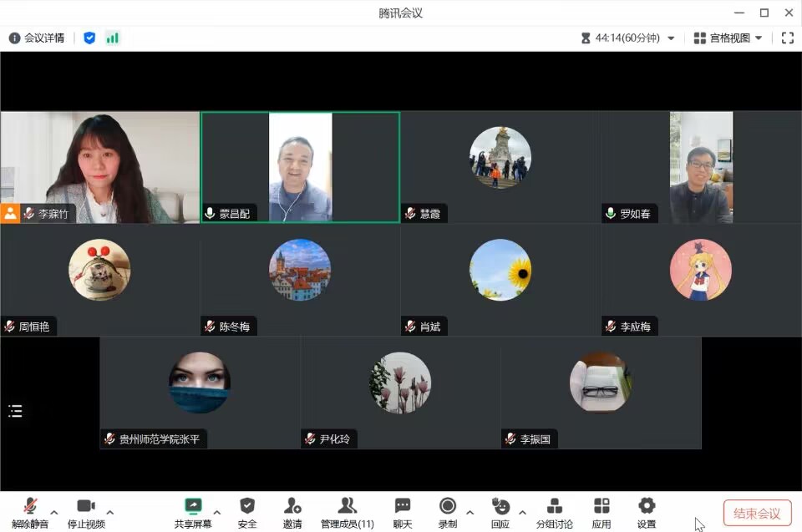802x532 pixels.
Task: Minimize the 腾讯会议 window
Action: coord(739,13)
